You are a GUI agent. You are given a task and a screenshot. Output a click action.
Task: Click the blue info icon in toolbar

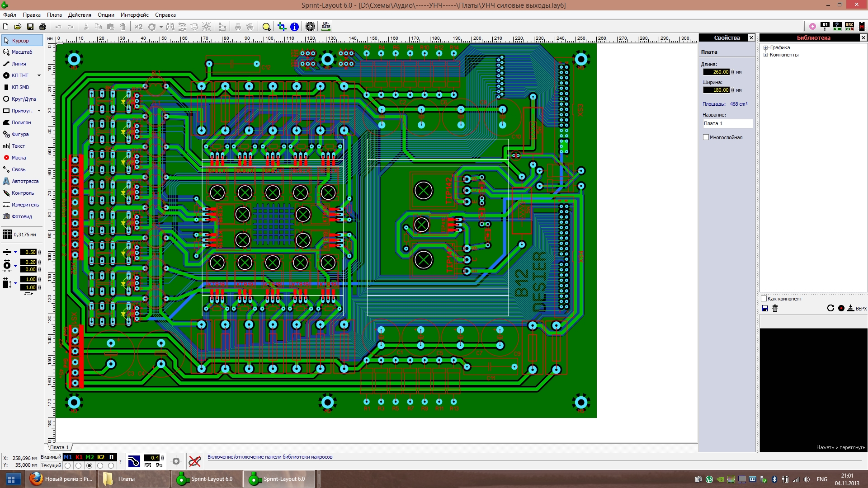[x=294, y=27]
